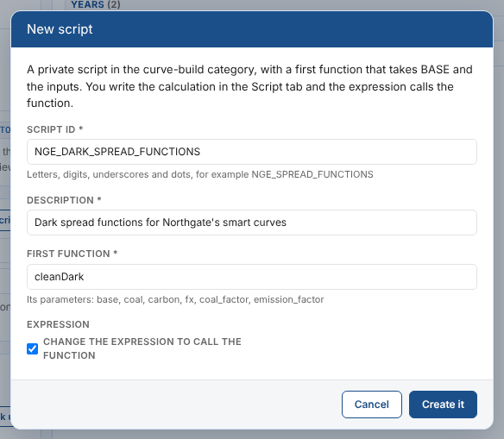Click the 'YEARS (2)' heading behind the dialog
The width and height of the screenshot is (504, 439).
(x=96, y=4)
